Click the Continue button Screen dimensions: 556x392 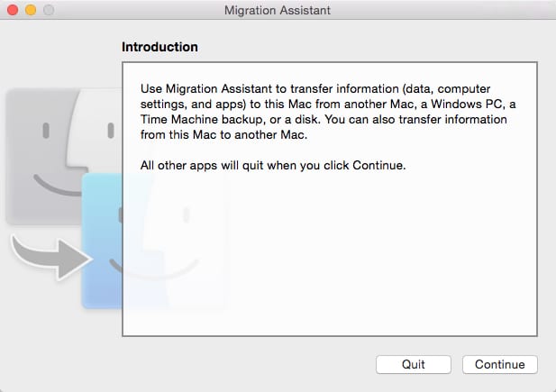(499, 364)
